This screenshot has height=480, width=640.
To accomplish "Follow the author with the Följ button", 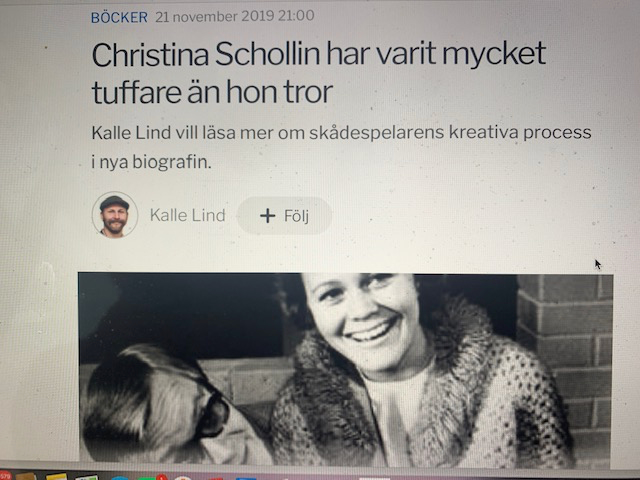I will point(284,216).
